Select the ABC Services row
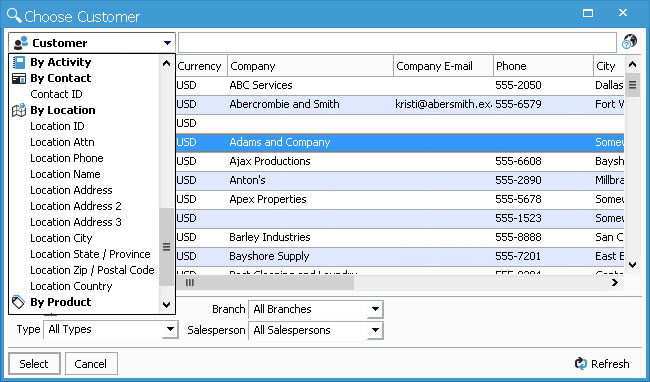The image size is (650, 382). coord(400,85)
